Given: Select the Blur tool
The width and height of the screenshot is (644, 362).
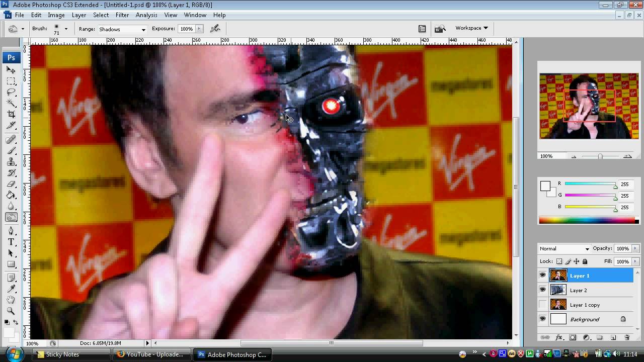Looking at the screenshot, I should tap(11, 206).
